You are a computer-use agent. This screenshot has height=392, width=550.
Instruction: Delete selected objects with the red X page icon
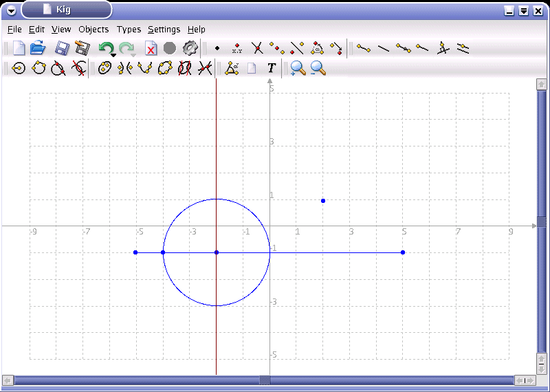pos(151,48)
